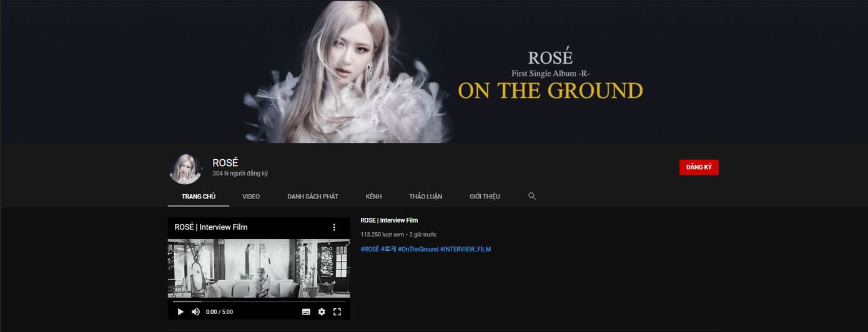Click the video title overlay in player
The height and width of the screenshot is (332, 868).
pyautogui.click(x=211, y=227)
